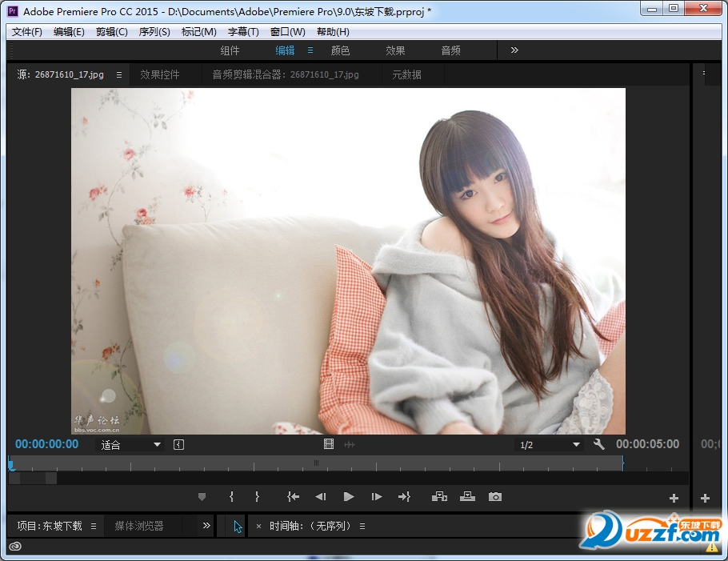This screenshot has height=561, width=728.
Task: Switch to the 音频 workspace
Action: (451, 50)
